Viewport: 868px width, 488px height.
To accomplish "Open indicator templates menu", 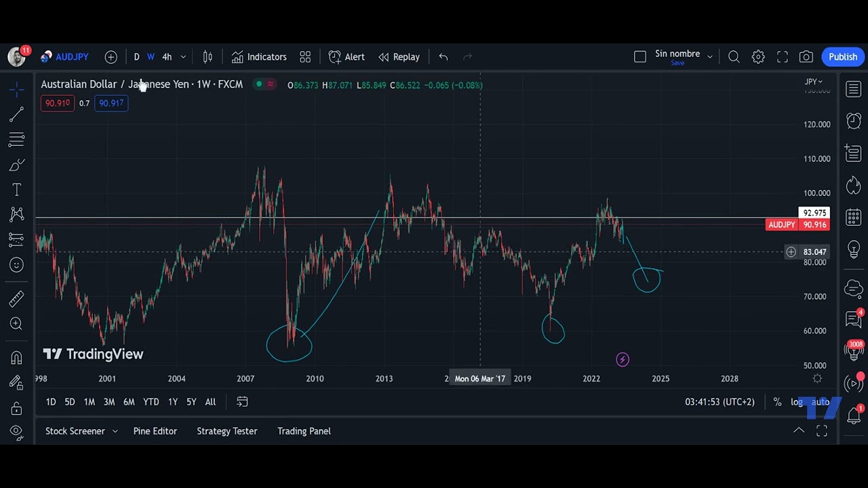I will tap(305, 57).
